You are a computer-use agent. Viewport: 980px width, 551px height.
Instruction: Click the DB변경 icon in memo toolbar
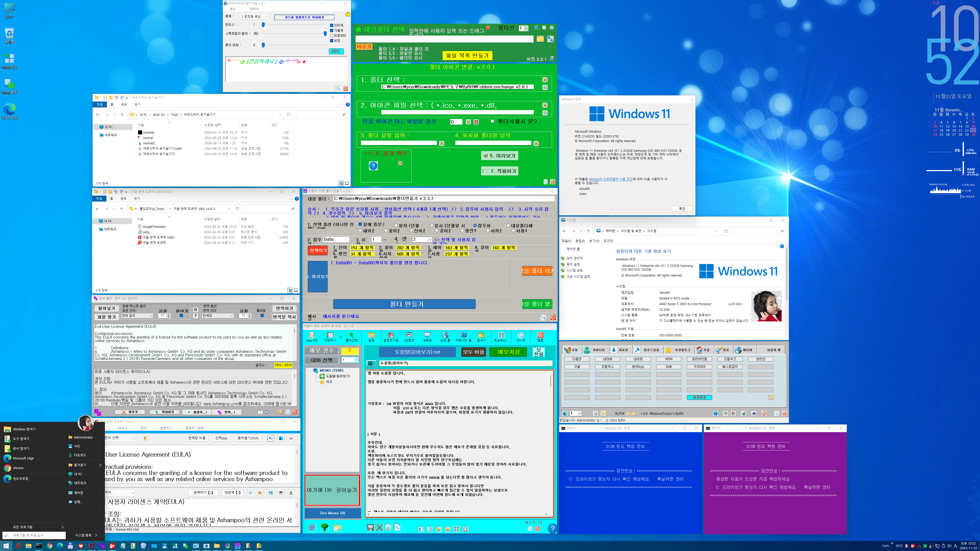click(409, 336)
